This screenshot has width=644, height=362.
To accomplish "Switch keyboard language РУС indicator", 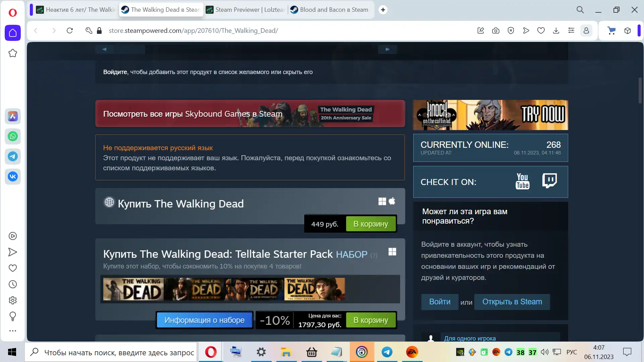I will pos(572,352).
